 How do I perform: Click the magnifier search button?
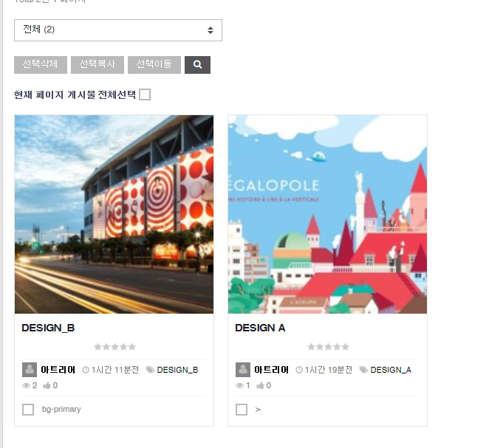pos(197,65)
